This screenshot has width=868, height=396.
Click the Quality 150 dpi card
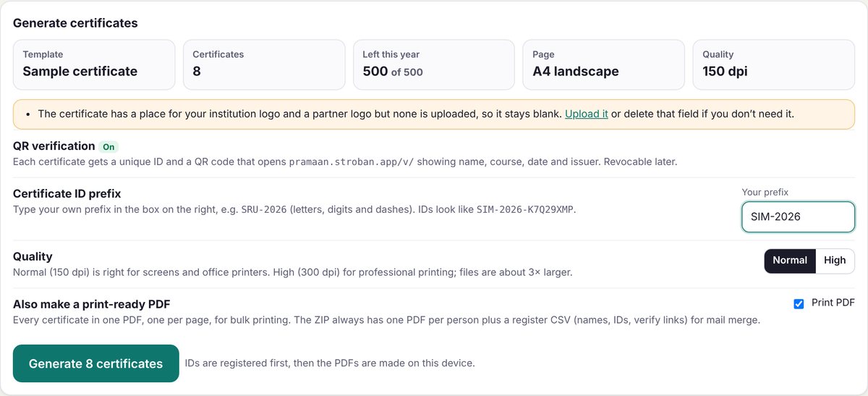(x=773, y=64)
